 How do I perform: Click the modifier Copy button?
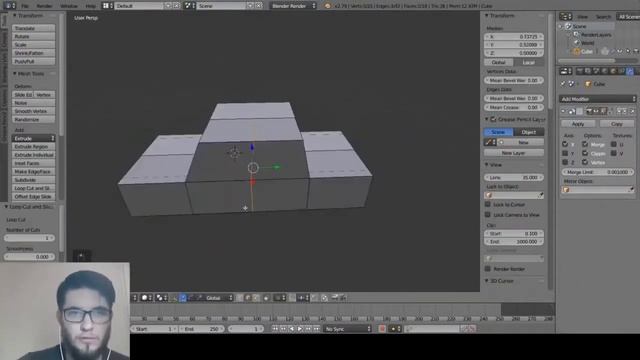click(617, 124)
